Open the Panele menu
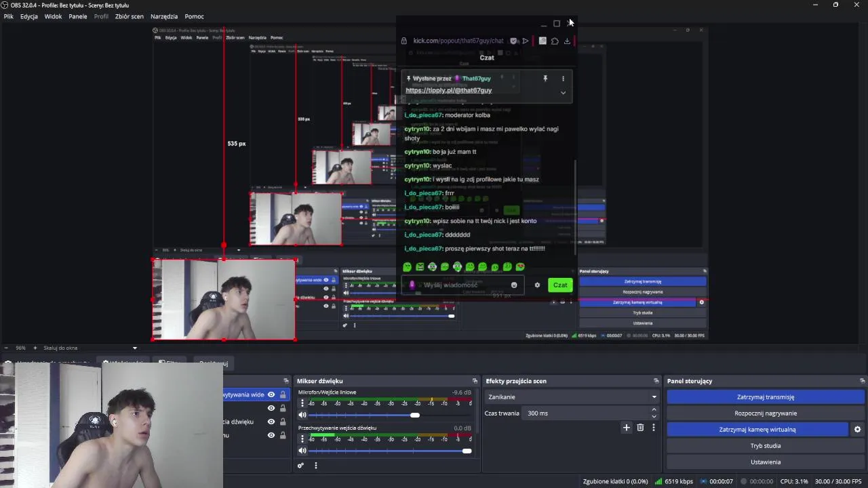The image size is (868, 488). [x=77, y=16]
